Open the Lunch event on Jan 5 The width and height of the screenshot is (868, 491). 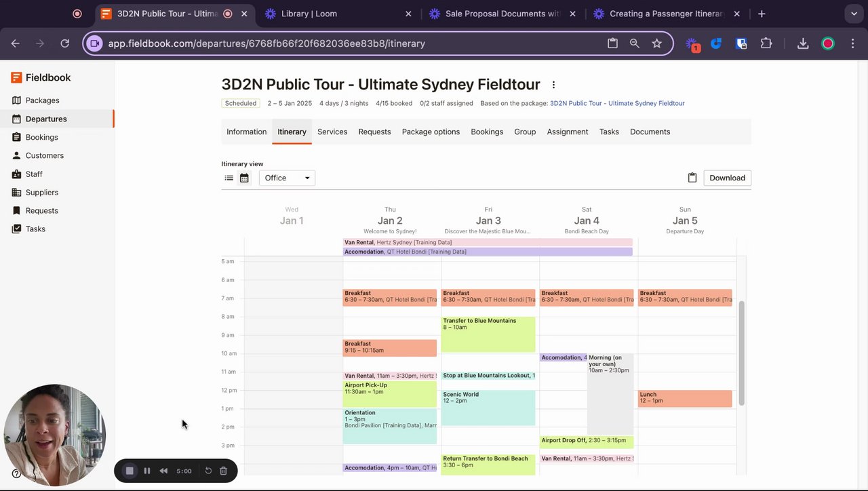685,398
